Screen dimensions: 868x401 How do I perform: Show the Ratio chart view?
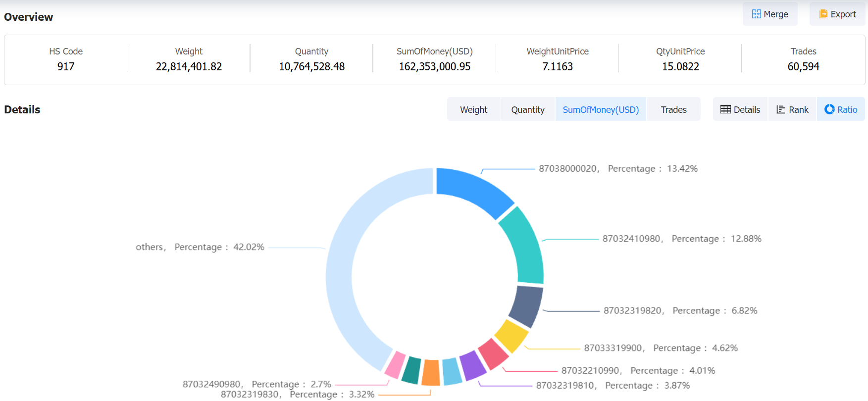[841, 109]
